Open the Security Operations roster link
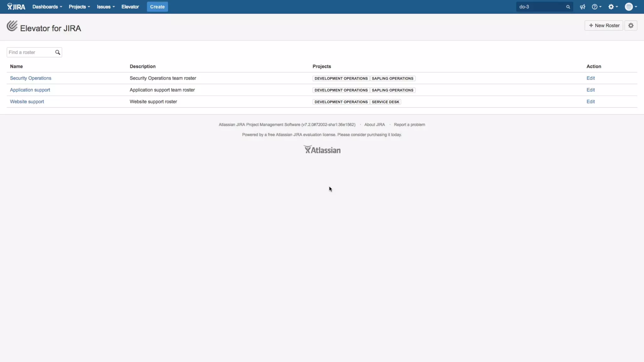This screenshot has width=644, height=362. coord(31,78)
